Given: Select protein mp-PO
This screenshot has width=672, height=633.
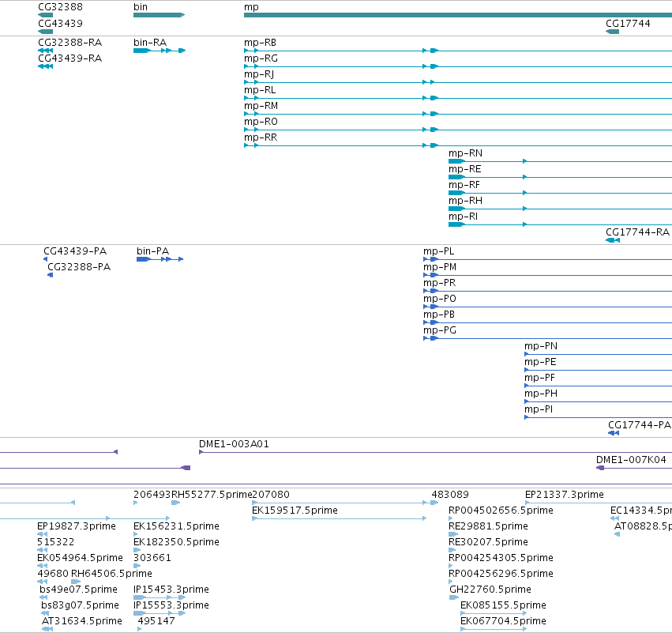Looking at the screenshot, I should tap(440, 299).
